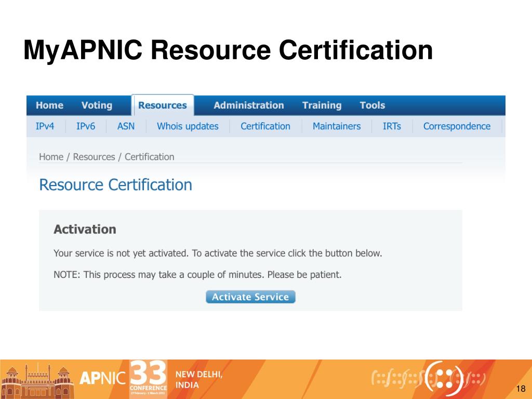Open the IPv4 submenu item
This screenshot has width=532, height=399.
pyautogui.click(x=45, y=126)
